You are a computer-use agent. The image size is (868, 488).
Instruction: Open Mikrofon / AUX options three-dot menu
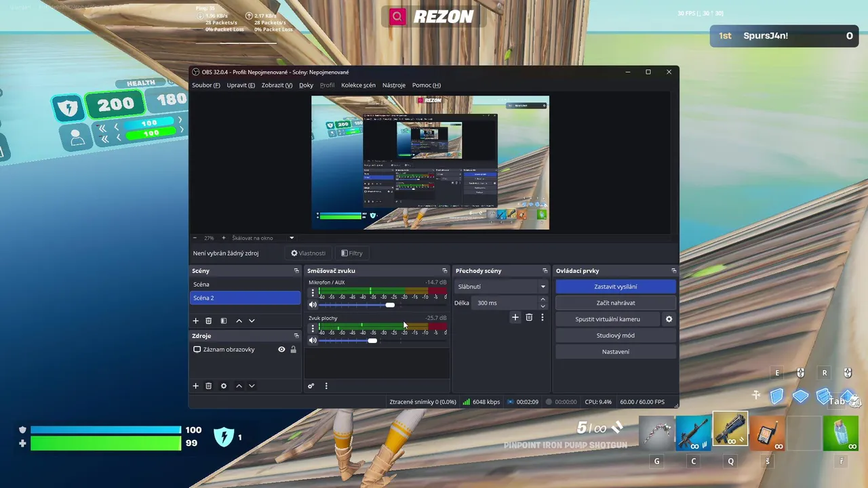point(313,293)
